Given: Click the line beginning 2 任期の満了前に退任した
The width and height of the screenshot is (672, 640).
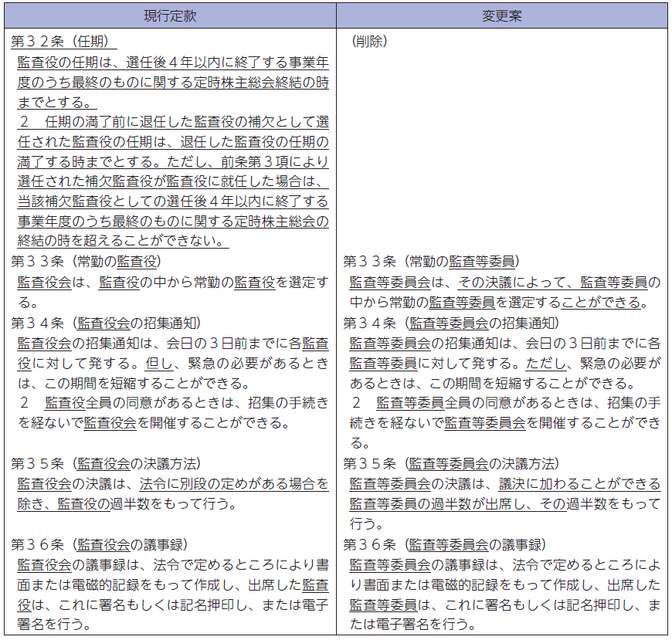Looking at the screenshot, I should pos(173,122).
